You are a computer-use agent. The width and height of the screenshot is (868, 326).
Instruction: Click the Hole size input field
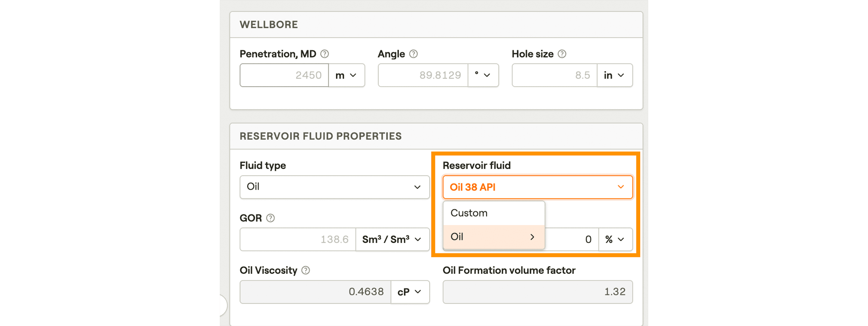554,75
